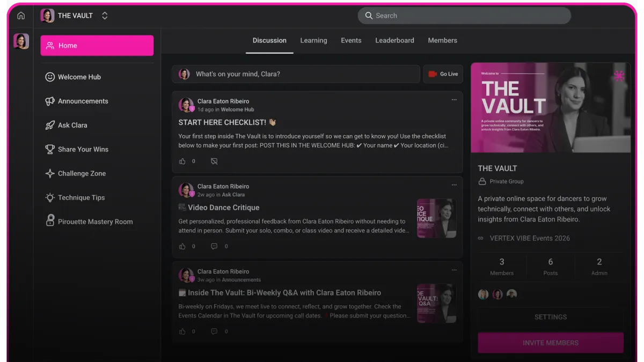The width and height of the screenshot is (644, 362).
Task: Click the rocket icon next to Ask Clara
Action: point(50,125)
